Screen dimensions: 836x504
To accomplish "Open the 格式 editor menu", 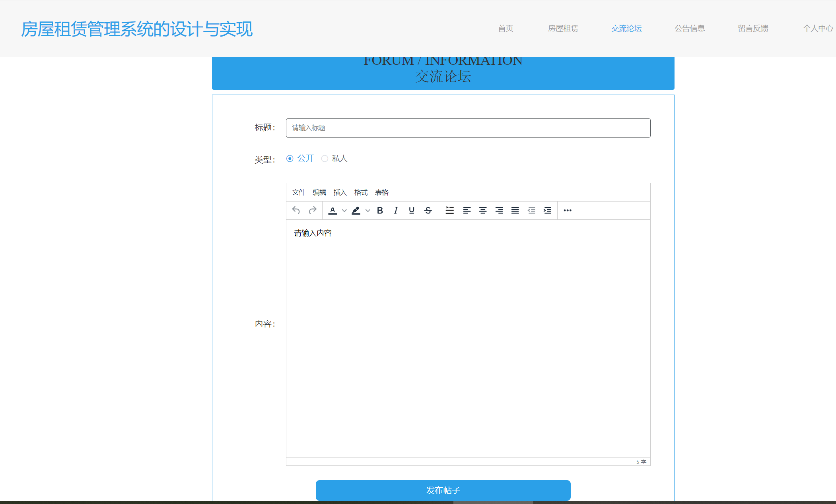I will tap(361, 192).
